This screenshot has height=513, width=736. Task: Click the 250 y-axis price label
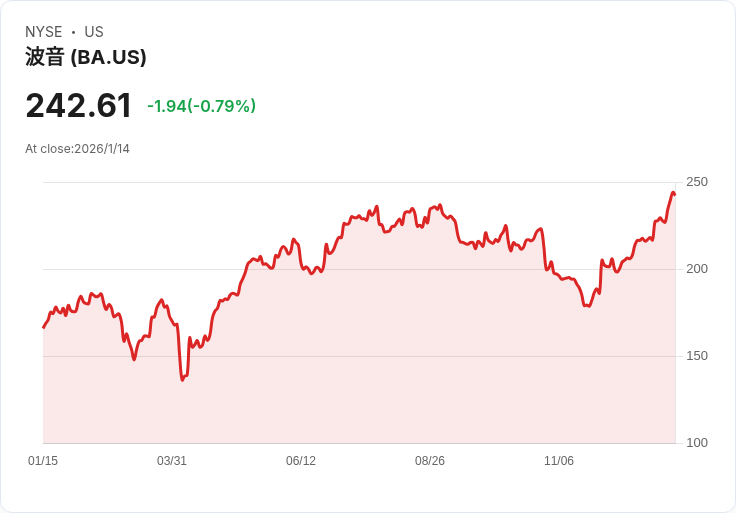pyautogui.click(x=696, y=182)
